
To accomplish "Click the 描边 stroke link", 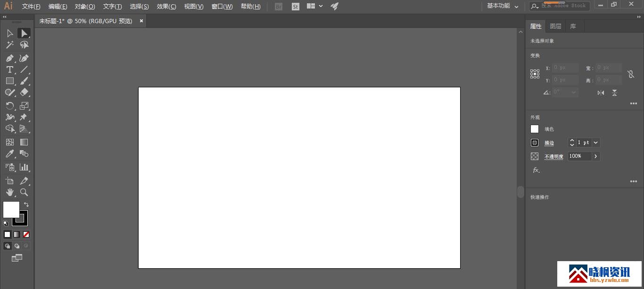I will (549, 143).
